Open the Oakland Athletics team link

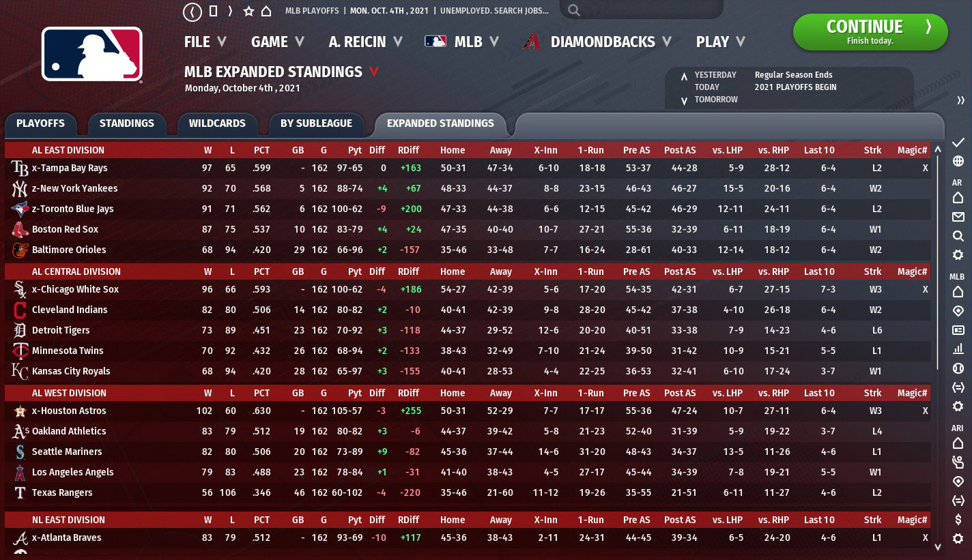coord(69,431)
